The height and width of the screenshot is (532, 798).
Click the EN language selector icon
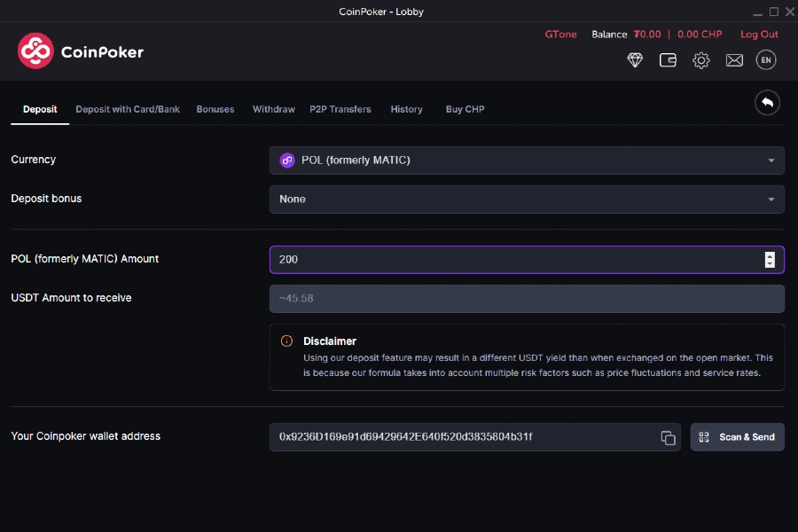click(x=766, y=60)
